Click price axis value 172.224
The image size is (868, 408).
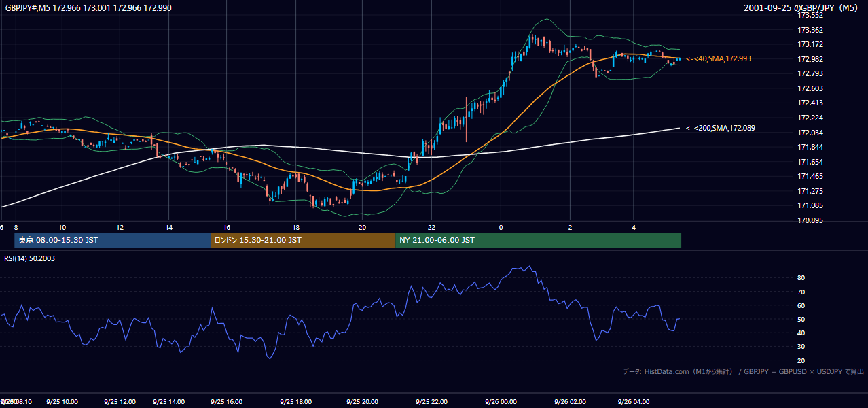point(810,118)
